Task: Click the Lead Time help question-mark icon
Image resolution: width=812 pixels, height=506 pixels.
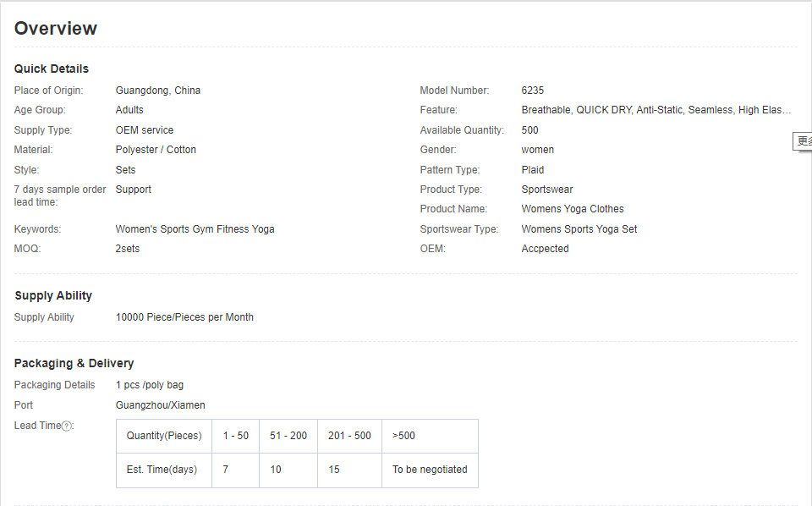Action: click(66, 426)
